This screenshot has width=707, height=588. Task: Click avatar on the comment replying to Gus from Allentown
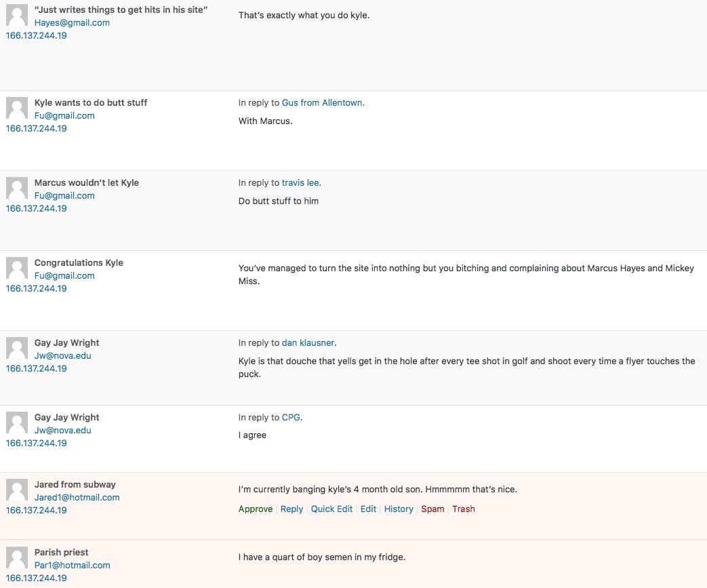click(x=17, y=109)
